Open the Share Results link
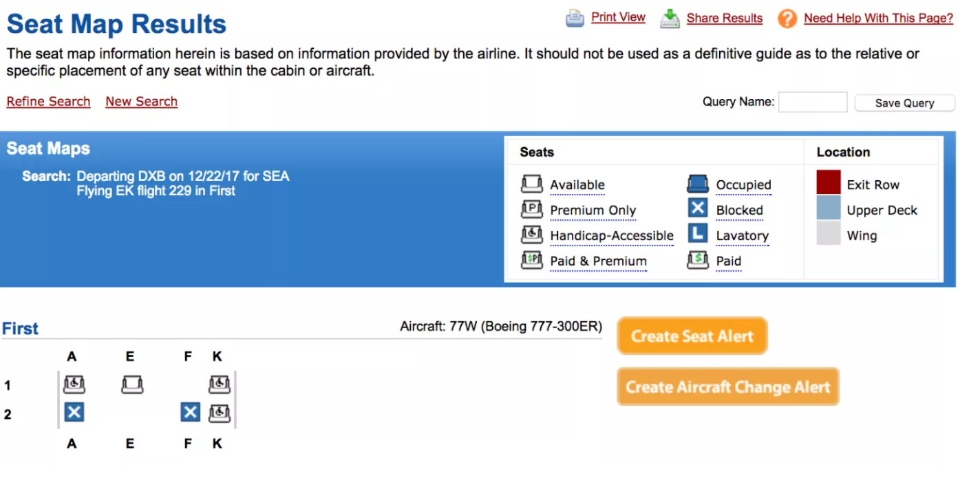 click(724, 19)
